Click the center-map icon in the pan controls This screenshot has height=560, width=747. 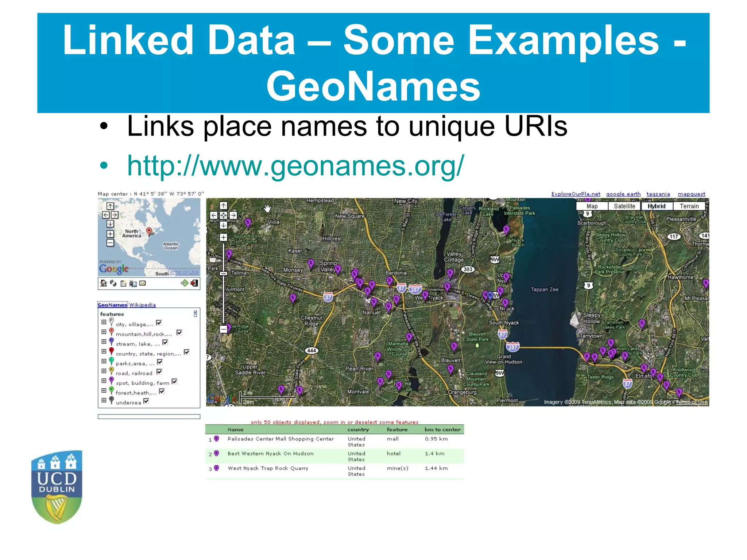coord(224,215)
